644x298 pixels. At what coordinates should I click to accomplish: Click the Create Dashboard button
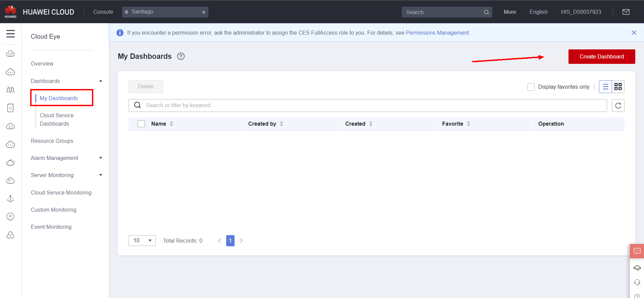[601, 56]
